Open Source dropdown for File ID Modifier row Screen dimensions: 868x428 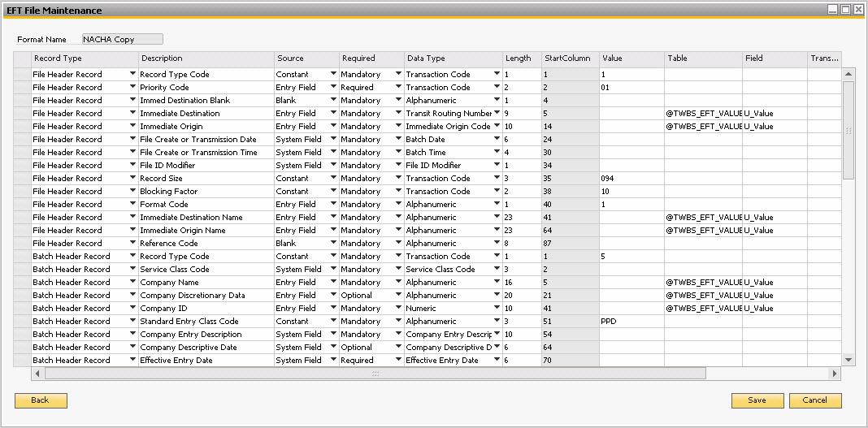(334, 166)
